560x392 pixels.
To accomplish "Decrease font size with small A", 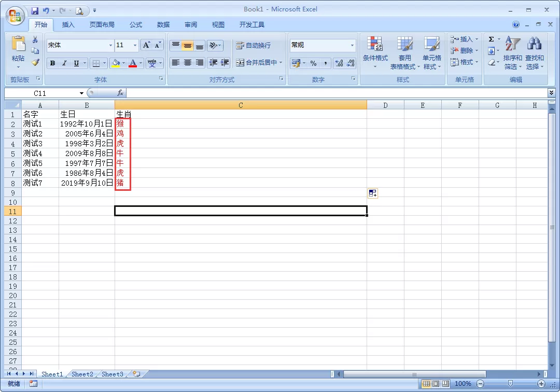I will 158,45.
